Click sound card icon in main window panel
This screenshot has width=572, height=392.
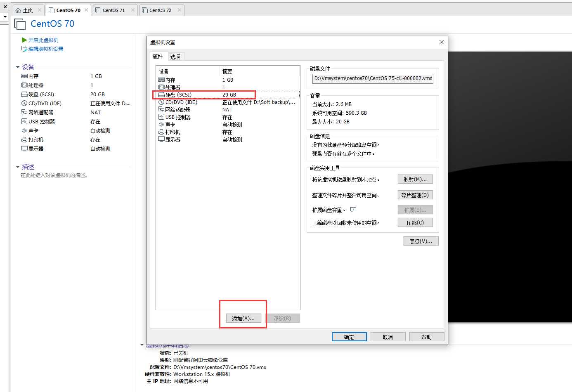(24, 130)
